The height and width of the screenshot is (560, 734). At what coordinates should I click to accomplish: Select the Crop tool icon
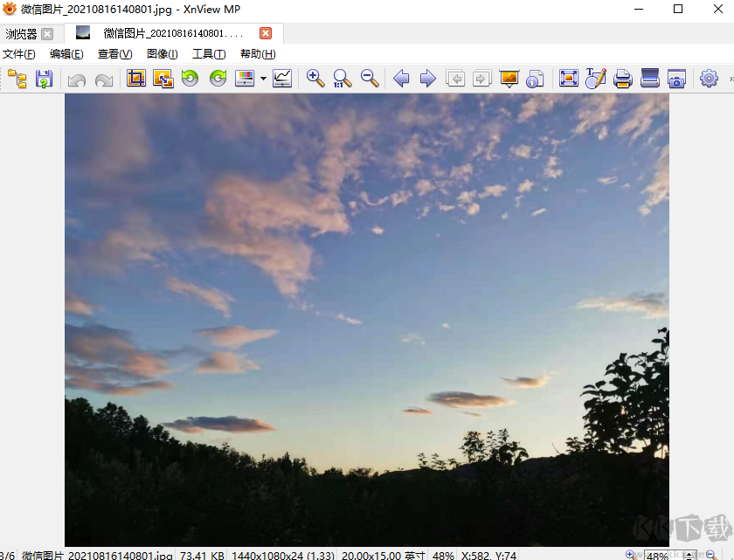(135, 79)
